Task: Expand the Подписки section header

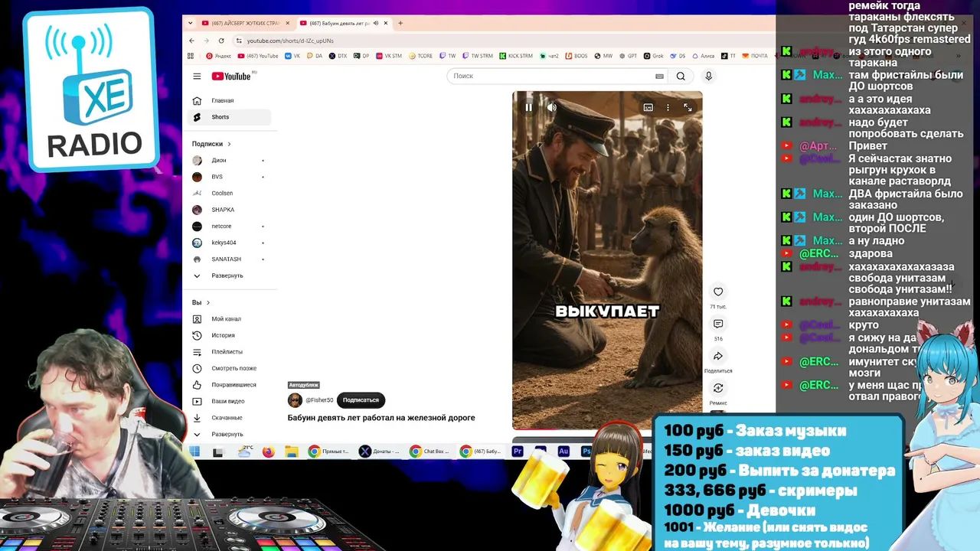Action: [x=211, y=144]
